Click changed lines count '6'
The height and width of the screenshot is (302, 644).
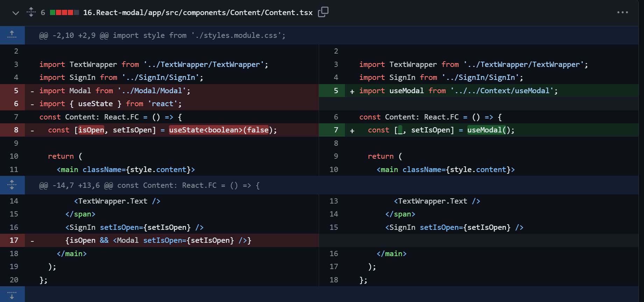click(43, 13)
